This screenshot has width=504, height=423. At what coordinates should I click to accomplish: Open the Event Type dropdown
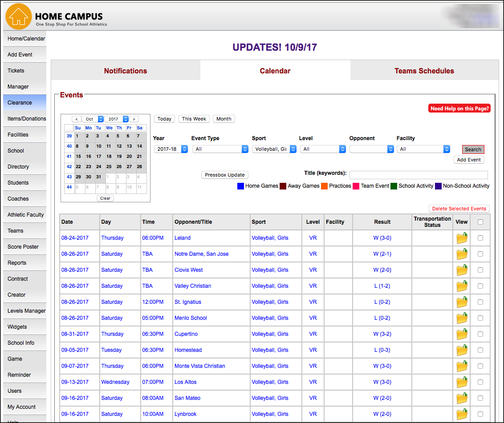point(220,149)
